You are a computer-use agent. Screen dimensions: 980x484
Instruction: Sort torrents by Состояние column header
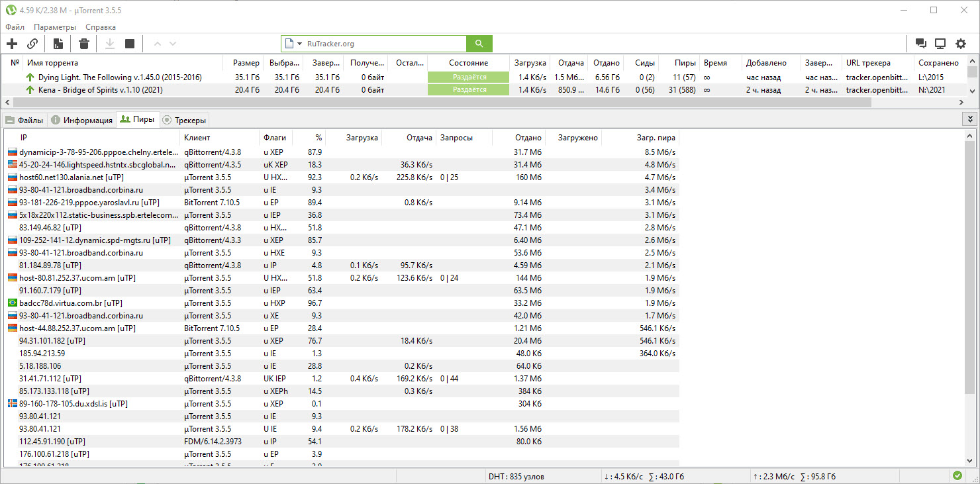[x=469, y=63]
